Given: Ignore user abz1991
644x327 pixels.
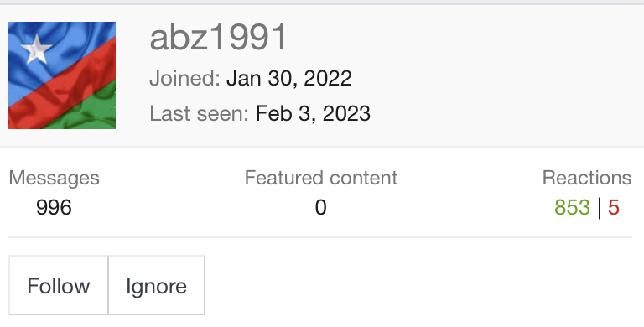Looking at the screenshot, I should (x=157, y=285).
